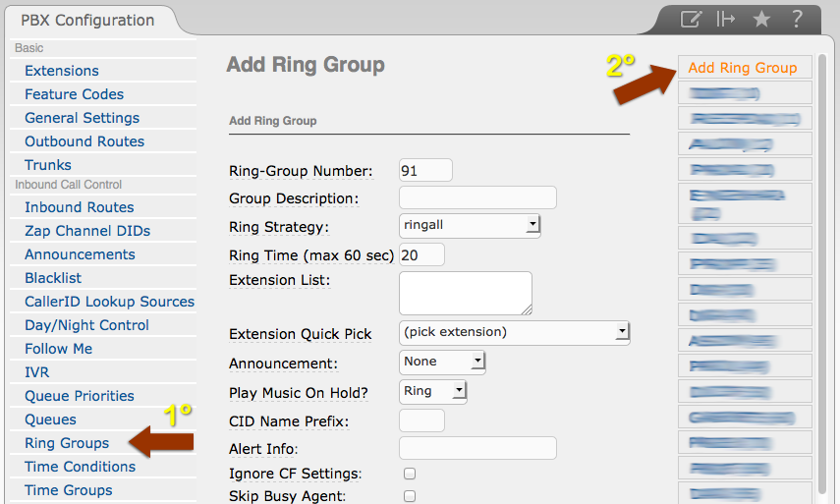Expand the Extension Quick Pick dropdown
Viewport: 840px width, 504px height.
[x=514, y=332]
